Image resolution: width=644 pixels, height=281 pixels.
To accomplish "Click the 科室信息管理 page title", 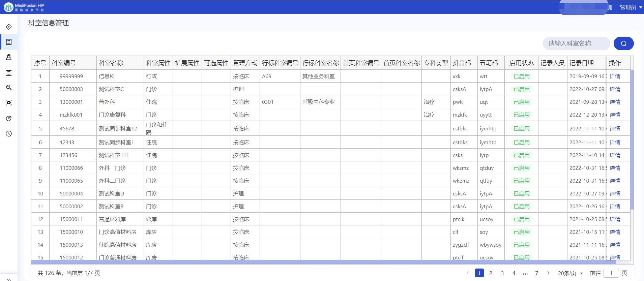I will (49, 23).
